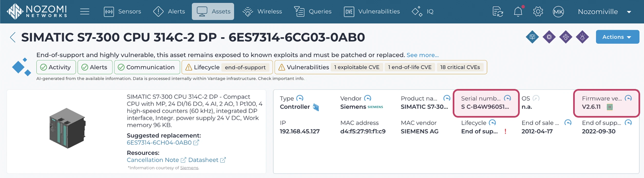
Task: Go back using the left chevron
Action: pyautogui.click(x=13, y=37)
